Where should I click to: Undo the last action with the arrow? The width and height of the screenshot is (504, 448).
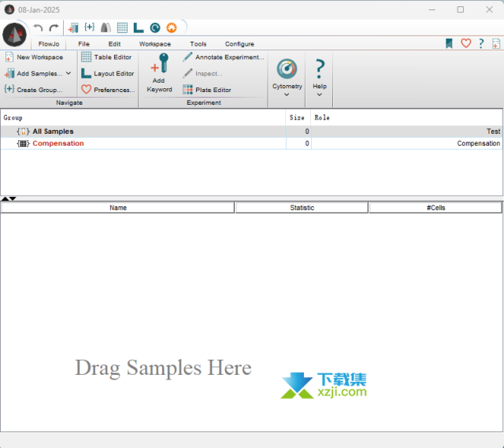click(x=38, y=28)
